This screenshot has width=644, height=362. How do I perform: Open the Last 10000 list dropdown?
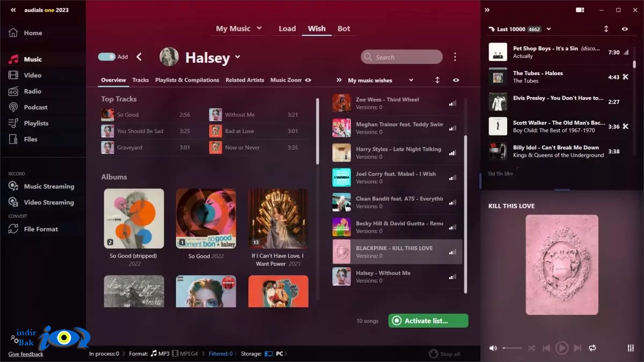[548, 29]
